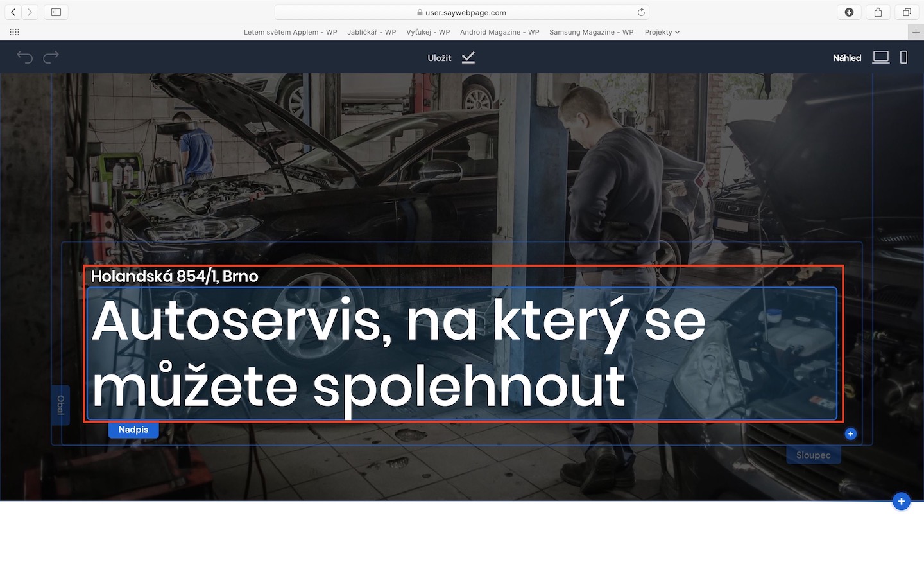Switch to desktop preview mode
924x578 pixels.
click(881, 57)
